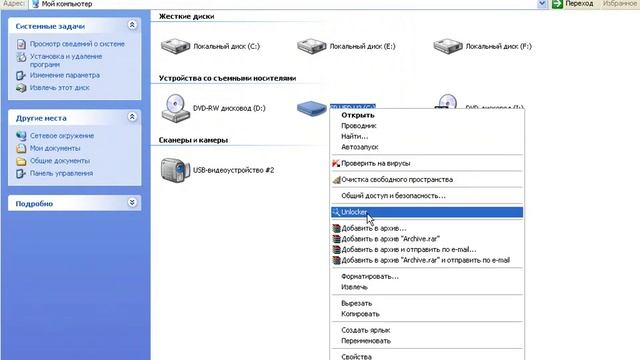640x360 pixels.
Task: Click the green Go arrow icon
Action: point(557,4)
